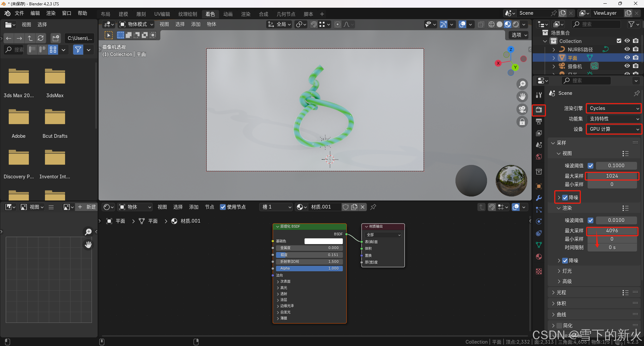Switch viewport to solid shading
Image resolution: width=644 pixels, height=346 pixels.
coord(499,24)
